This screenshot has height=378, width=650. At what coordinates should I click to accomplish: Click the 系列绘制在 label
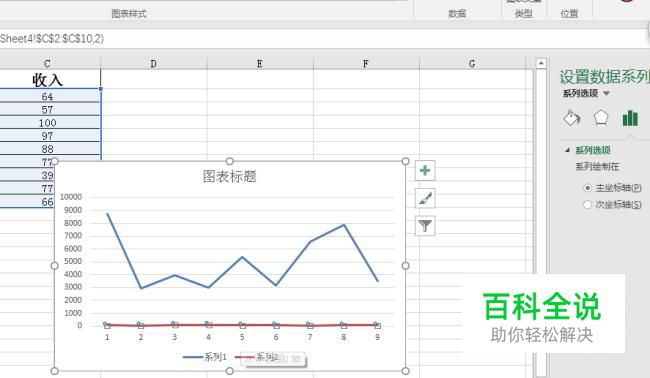click(x=597, y=167)
